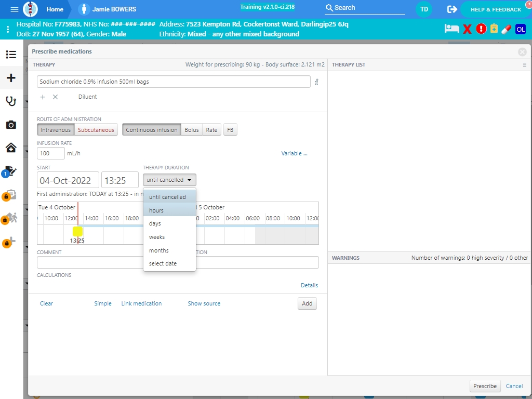Click the yellow clipboard icon

click(x=494, y=29)
